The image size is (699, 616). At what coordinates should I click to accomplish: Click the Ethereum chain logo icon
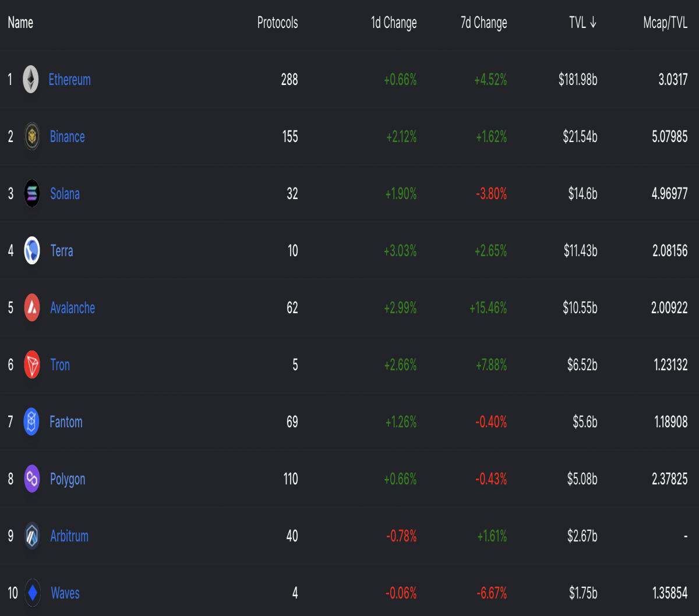pos(31,79)
